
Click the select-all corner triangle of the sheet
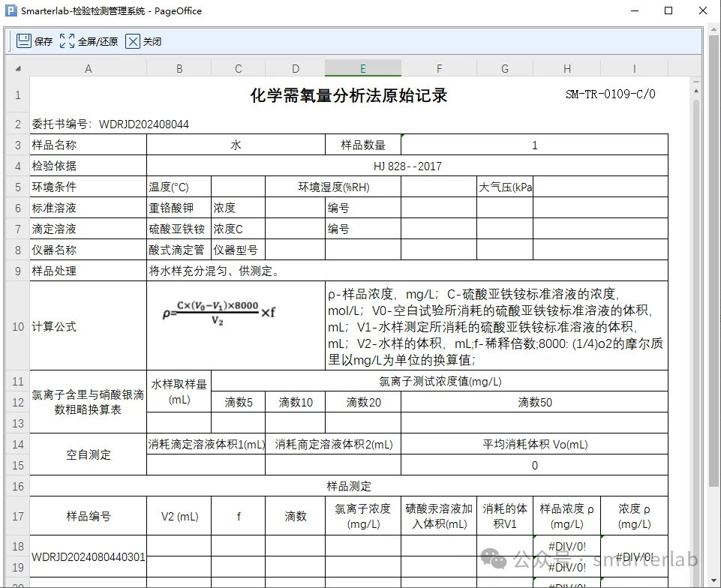click(x=18, y=69)
